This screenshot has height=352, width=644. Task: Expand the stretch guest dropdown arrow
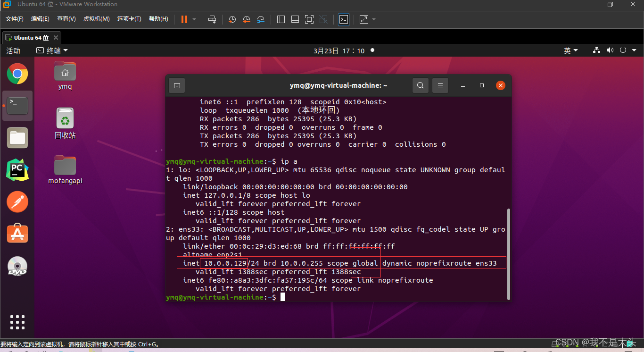tap(374, 19)
